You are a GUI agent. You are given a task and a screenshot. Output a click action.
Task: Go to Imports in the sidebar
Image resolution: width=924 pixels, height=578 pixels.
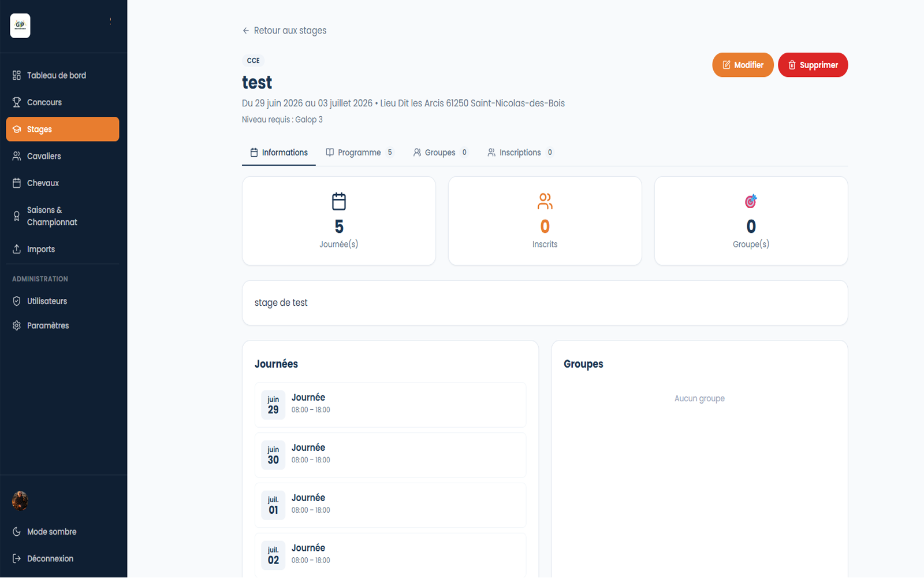[x=62, y=249]
